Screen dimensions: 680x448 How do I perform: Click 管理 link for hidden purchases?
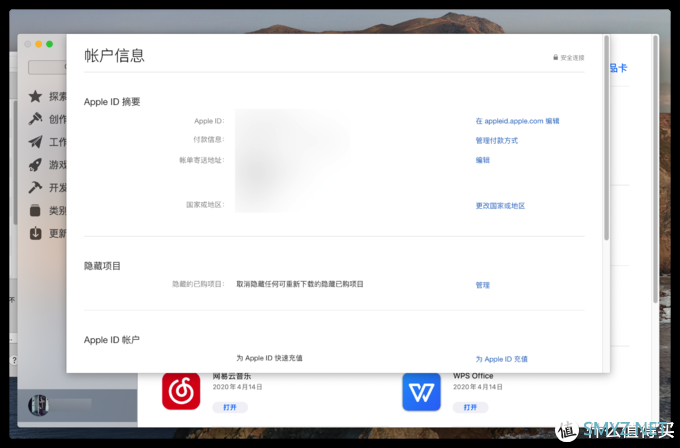coord(483,285)
